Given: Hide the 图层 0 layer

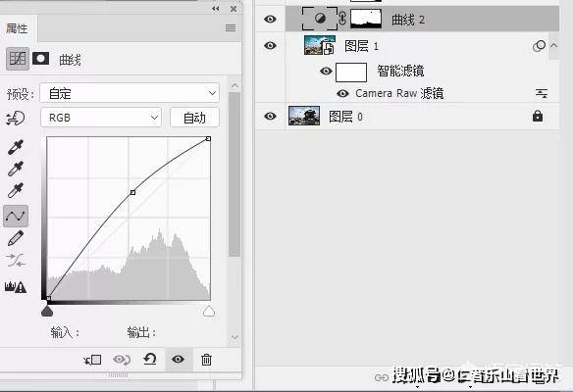Looking at the screenshot, I should coord(270,116).
